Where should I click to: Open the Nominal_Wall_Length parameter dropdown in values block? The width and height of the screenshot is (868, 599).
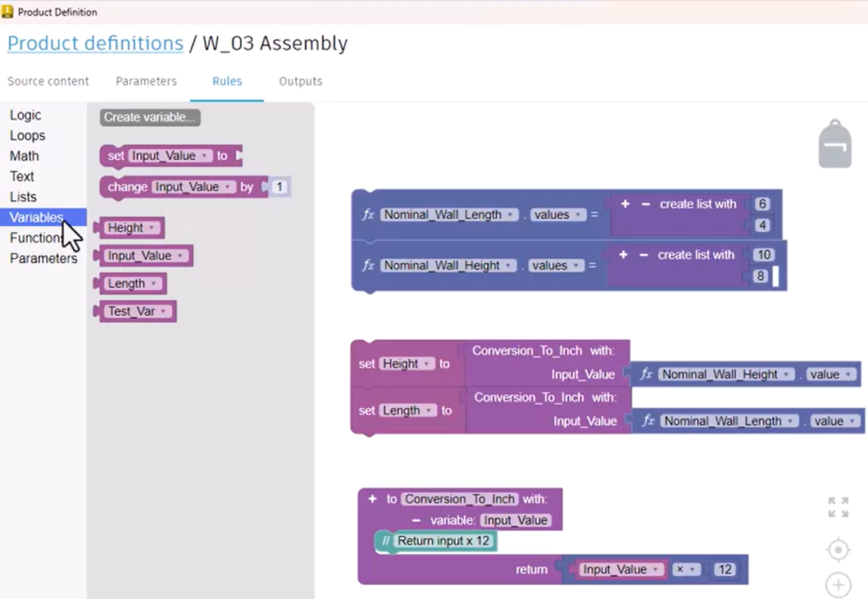click(449, 215)
